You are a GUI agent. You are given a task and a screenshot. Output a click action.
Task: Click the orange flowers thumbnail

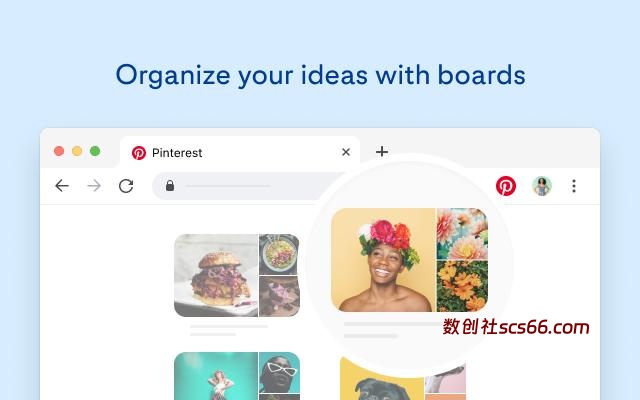point(462,286)
